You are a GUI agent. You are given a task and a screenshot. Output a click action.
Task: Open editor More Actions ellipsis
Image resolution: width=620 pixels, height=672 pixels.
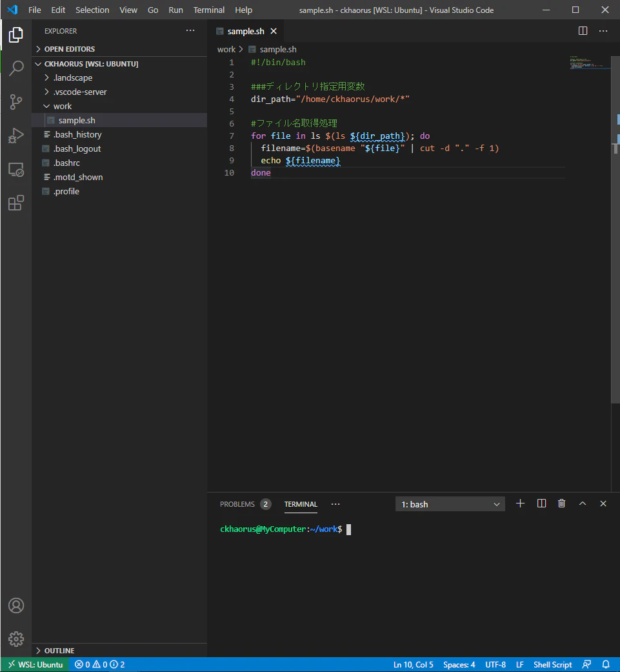tap(603, 31)
